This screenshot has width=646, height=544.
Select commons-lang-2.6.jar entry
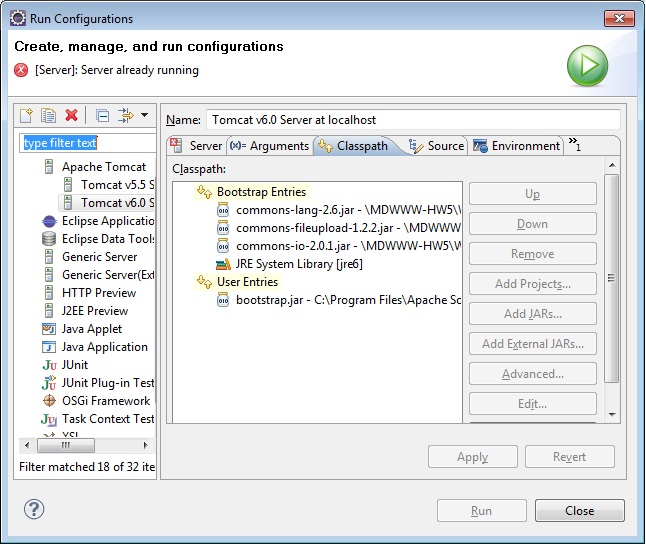pos(348,210)
